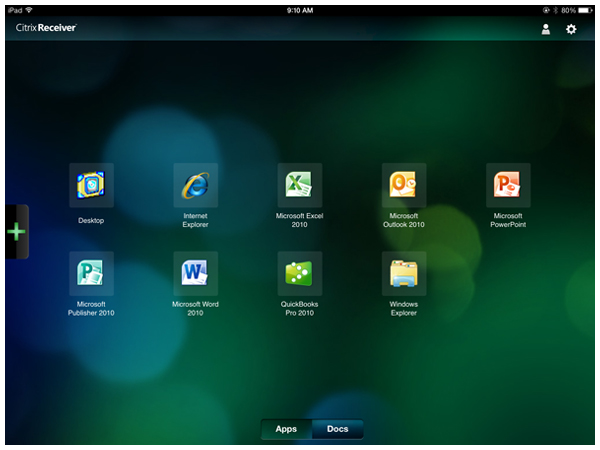Viewport: 600px width, 450px height.
Task: Open settings gear icon
Action: tap(571, 29)
